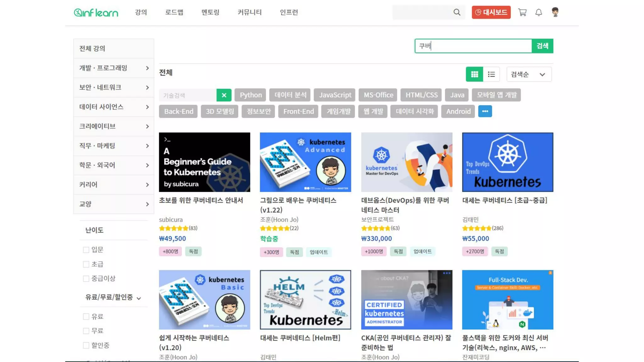644x362 pixels.
Task: Go to the inflearn logo home
Action: (x=96, y=12)
